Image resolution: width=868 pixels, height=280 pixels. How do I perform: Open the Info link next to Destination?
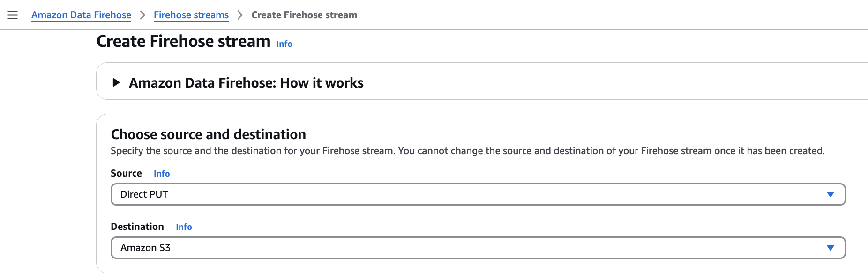[184, 227]
